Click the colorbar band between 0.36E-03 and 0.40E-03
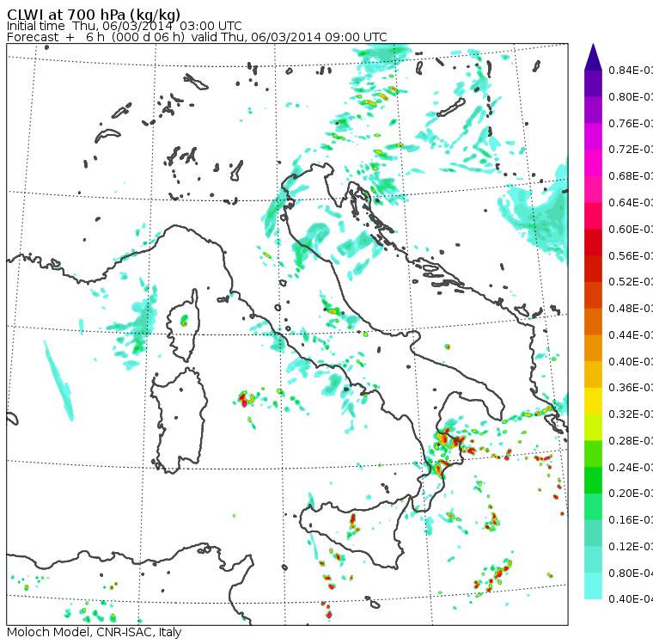 593,375
